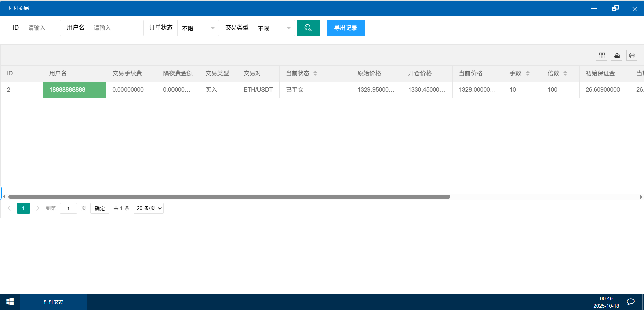Expand the 订单状态 dropdown
644x310 pixels.
(198, 28)
